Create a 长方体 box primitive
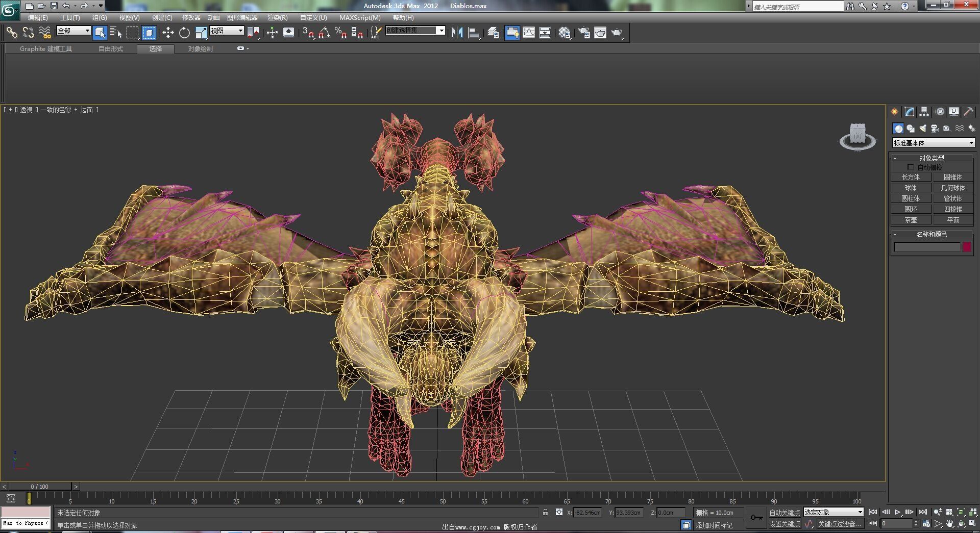Image resolution: width=980 pixels, height=533 pixels. [x=911, y=177]
